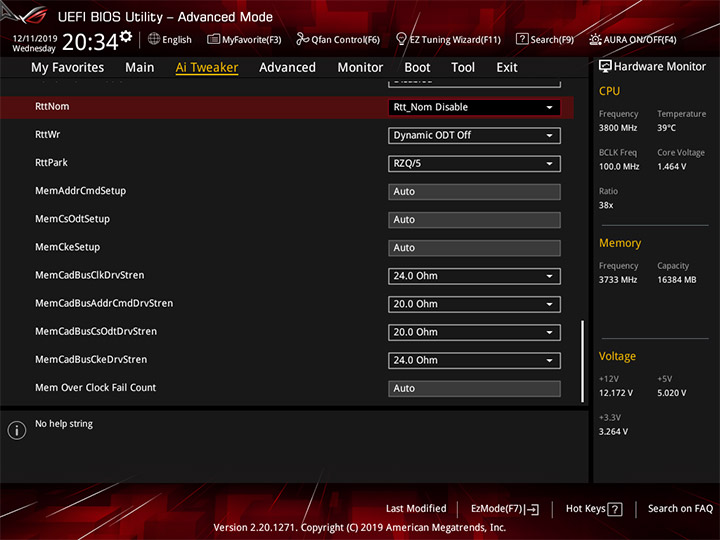Select the RttNom row label
The height and width of the screenshot is (540, 720).
click(x=52, y=106)
